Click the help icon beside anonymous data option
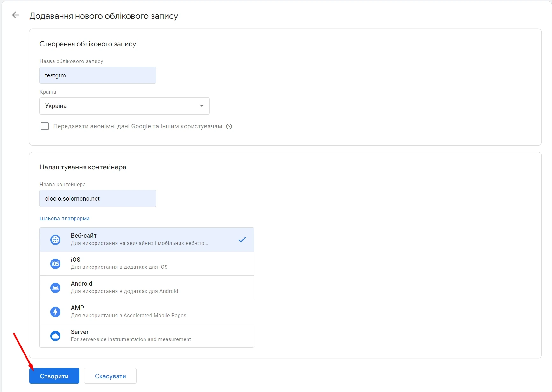The width and height of the screenshot is (552, 392). pos(229,126)
